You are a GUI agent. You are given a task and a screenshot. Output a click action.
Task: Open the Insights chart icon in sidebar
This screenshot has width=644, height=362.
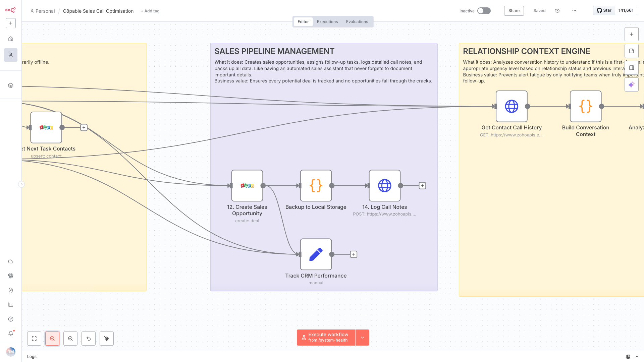click(11, 305)
